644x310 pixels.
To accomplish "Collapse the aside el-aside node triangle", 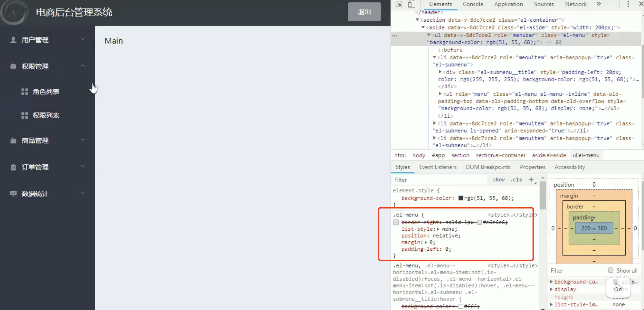I will click(423, 27).
